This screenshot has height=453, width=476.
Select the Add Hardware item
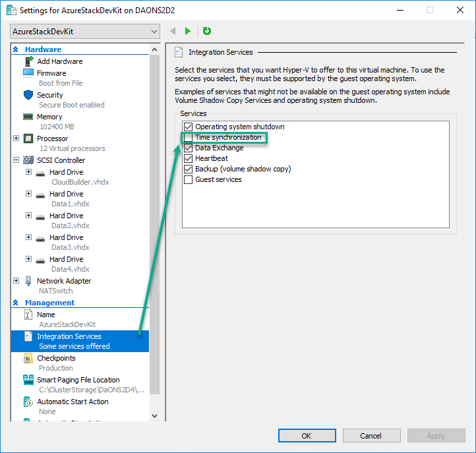coord(60,61)
